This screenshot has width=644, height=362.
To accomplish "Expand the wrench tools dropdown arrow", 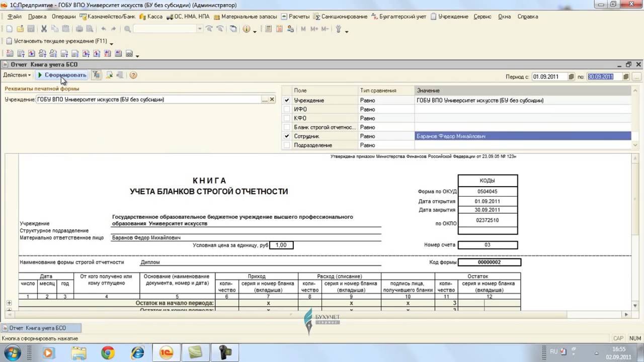I will [x=347, y=31].
